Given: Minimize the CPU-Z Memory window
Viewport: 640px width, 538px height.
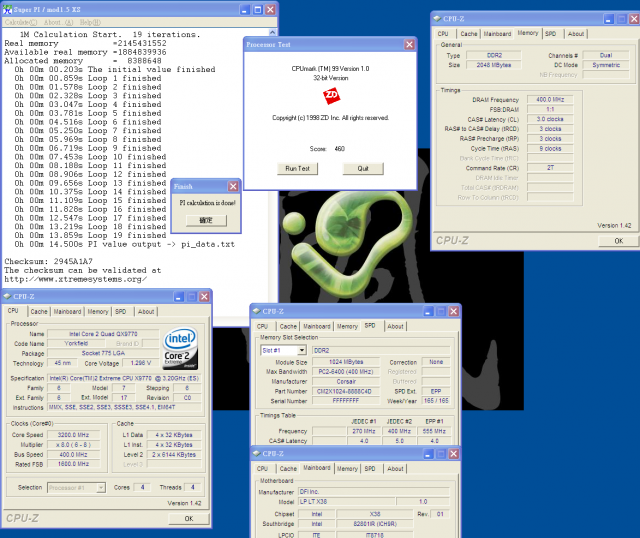Looking at the screenshot, I should point(609,19).
